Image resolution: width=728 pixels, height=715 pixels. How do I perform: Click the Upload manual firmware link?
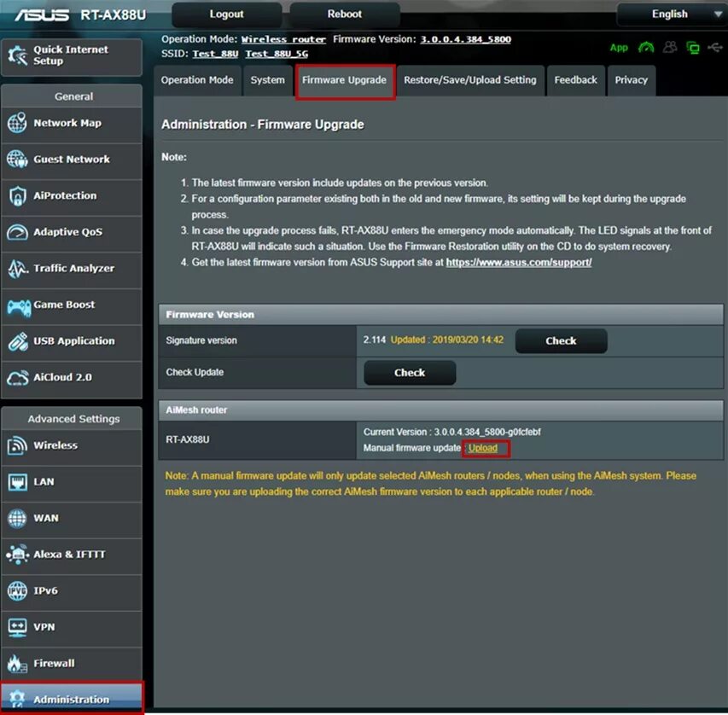point(483,449)
